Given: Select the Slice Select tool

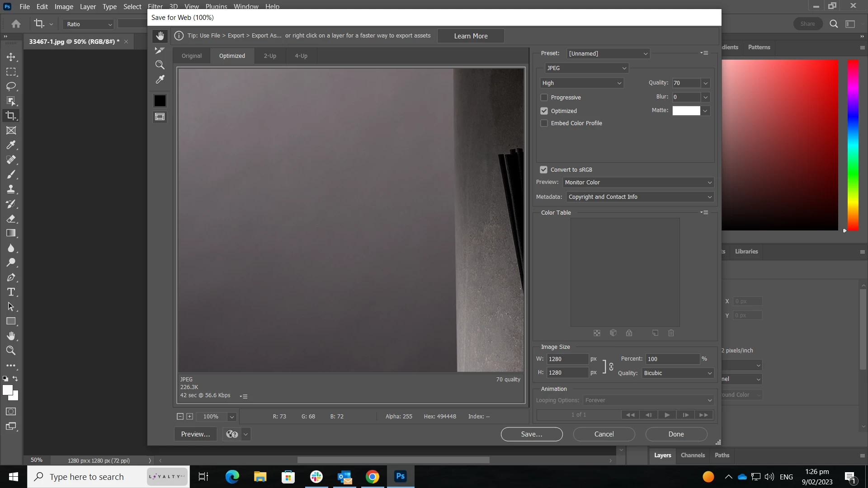Looking at the screenshot, I should tap(160, 51).
